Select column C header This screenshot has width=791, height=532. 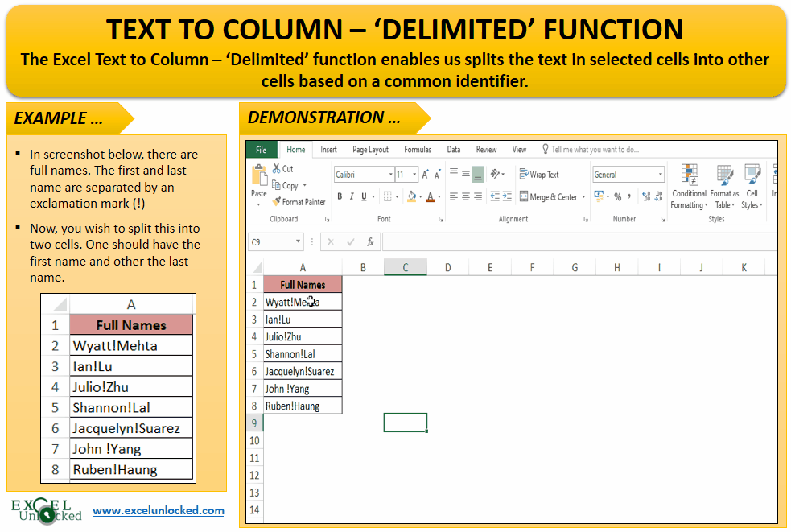(405, 267)
